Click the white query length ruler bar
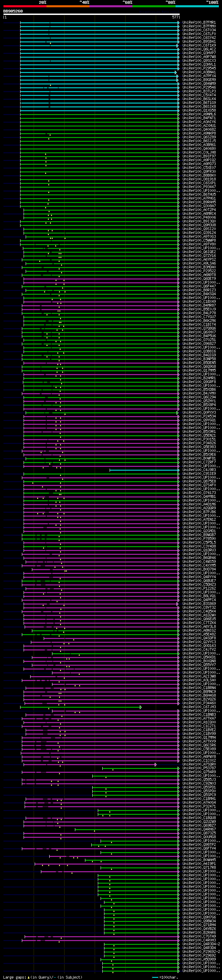Screen dimensions: 222x980 92,15
